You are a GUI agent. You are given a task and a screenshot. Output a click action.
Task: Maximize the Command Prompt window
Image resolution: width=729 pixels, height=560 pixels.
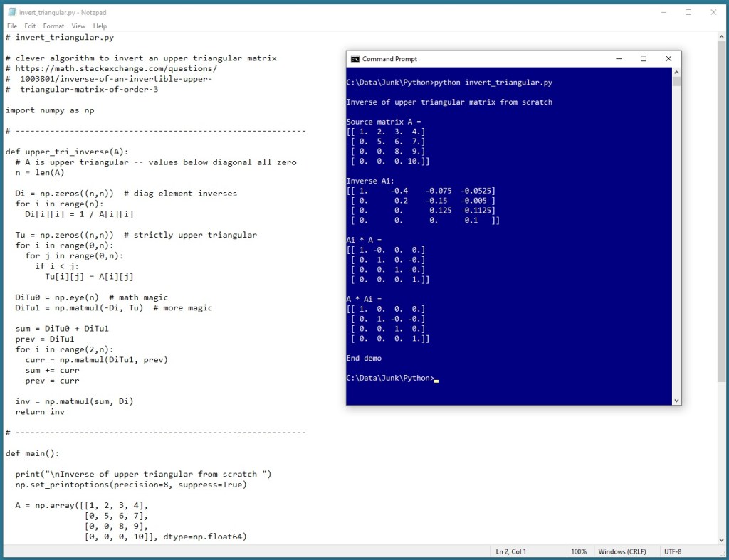(643, 58)
